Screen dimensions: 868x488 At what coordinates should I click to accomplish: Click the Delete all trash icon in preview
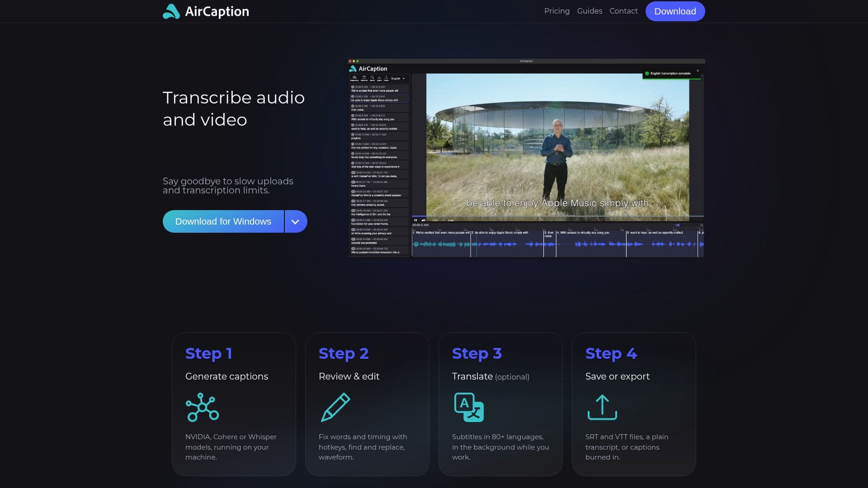tap(364, 78)
